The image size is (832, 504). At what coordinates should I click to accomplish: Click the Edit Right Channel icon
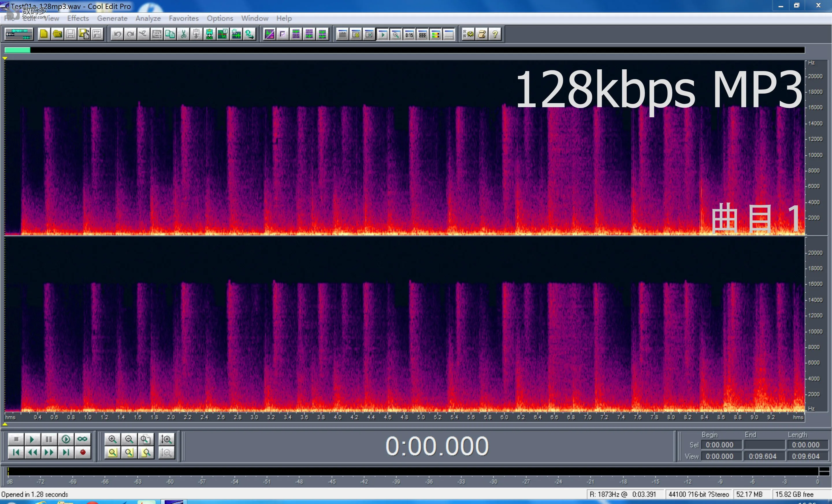pyautogui.click(x=309, y=34)
